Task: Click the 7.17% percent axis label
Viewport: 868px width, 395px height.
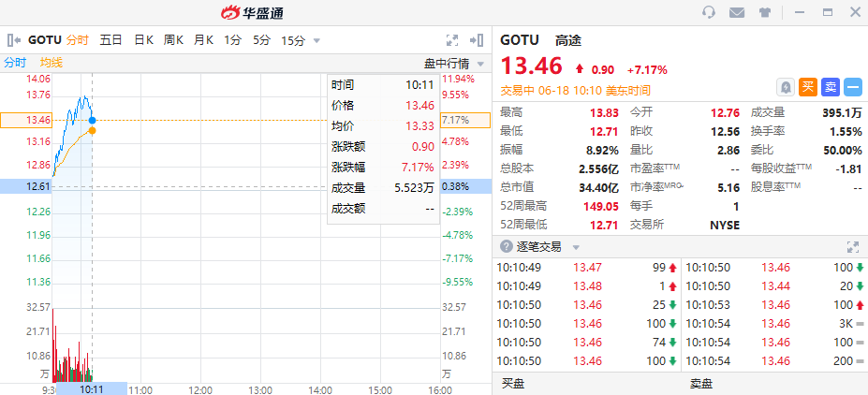Action: click(465, 120)
